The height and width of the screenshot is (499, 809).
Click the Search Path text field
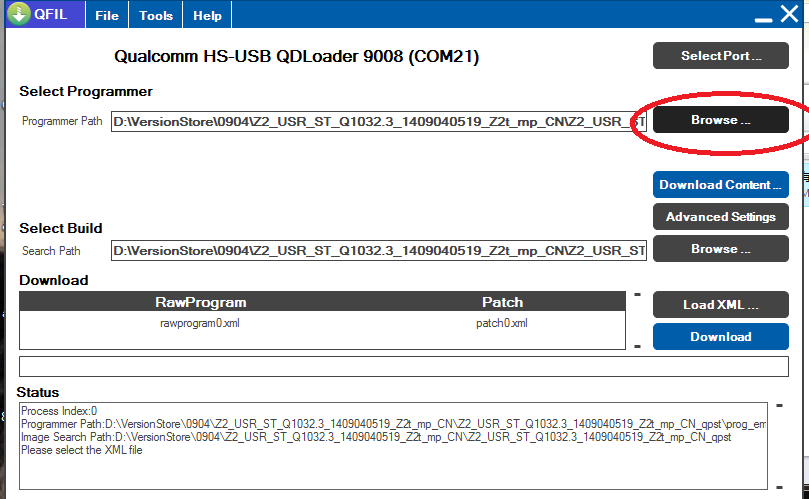[378, 250]
